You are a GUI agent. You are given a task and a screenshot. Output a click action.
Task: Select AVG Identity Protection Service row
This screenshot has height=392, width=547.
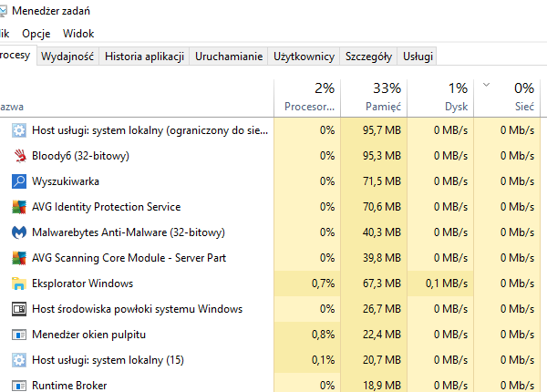coord(270,207)
